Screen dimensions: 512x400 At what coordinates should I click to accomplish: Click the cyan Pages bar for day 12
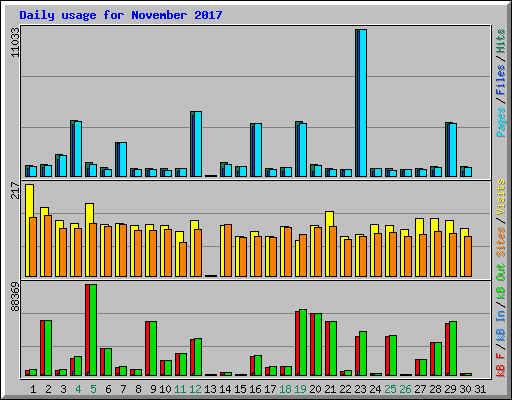(198, 144)
